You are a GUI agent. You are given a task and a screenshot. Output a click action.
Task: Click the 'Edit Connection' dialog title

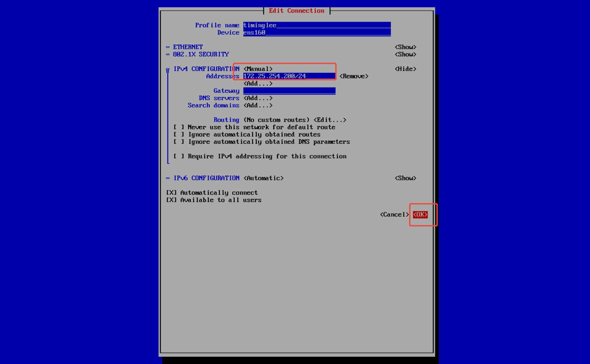pyautogui.click(x=296, y=11)
